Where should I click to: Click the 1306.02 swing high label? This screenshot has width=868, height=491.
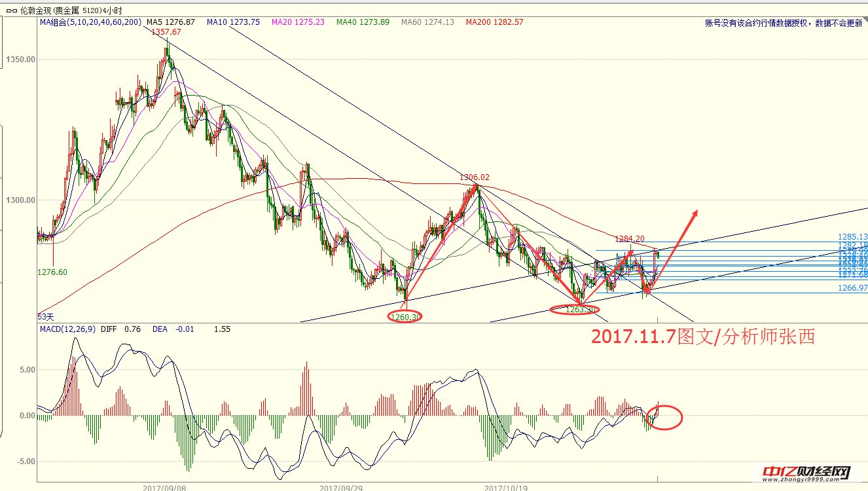474,177
